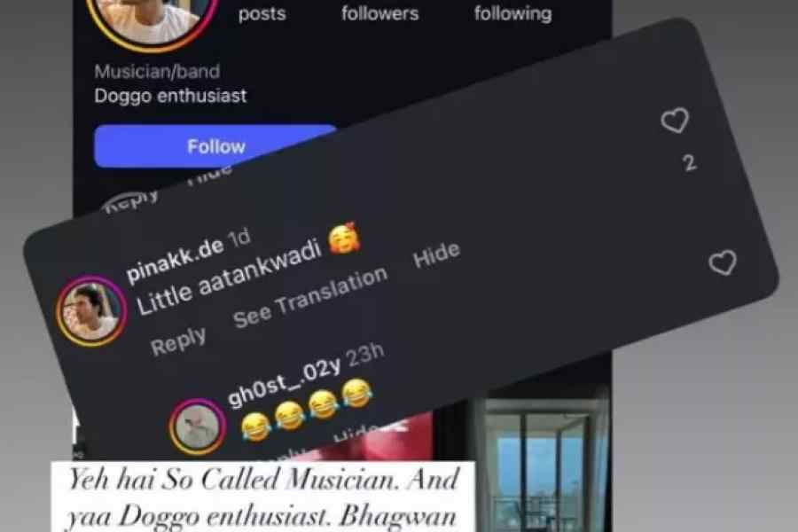This screenshot has height=532, width=798.
Task: Open pinakk.de's avatar in the comment
Action: 91,311
